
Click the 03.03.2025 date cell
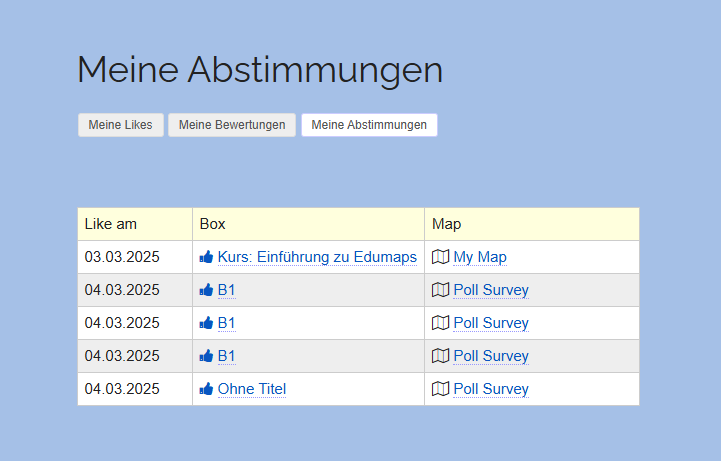click(122, 257)
